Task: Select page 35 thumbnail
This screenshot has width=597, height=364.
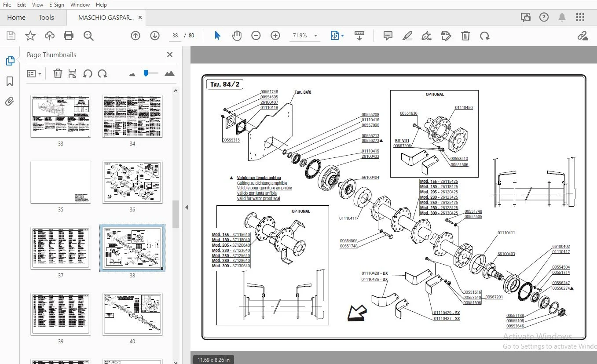Action: click(61, 182)
